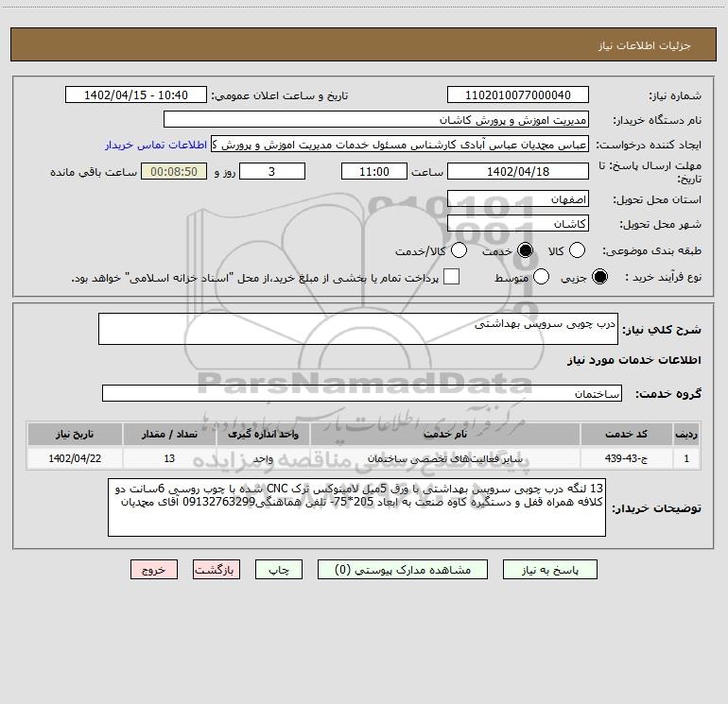Click the شرح کلی نیاز description box
Viewport: 728px width, 704px height.
click(x=358, y=329)
